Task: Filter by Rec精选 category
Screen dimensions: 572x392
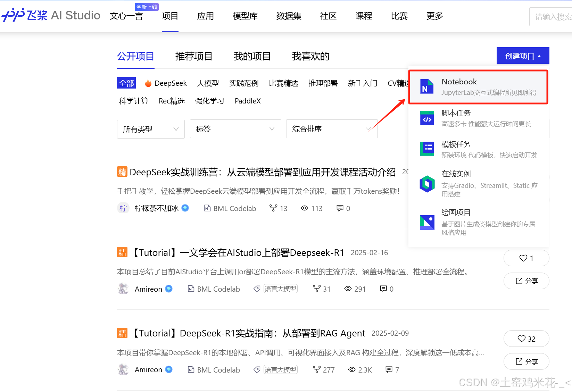Action: 172,101
